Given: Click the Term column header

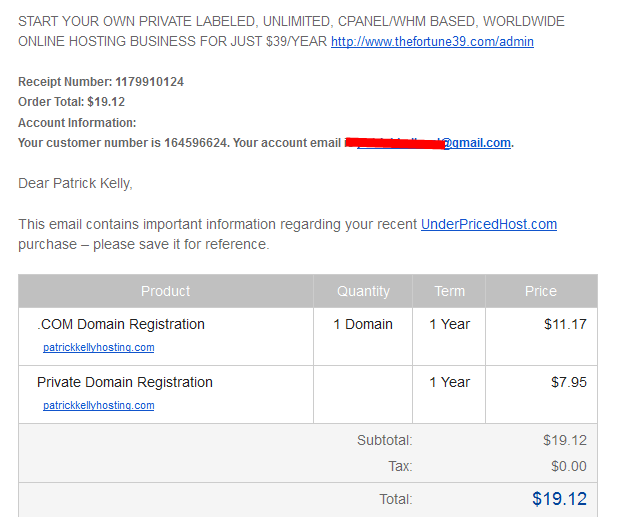Looking at the screenshot, I should (x=449, y=291).
